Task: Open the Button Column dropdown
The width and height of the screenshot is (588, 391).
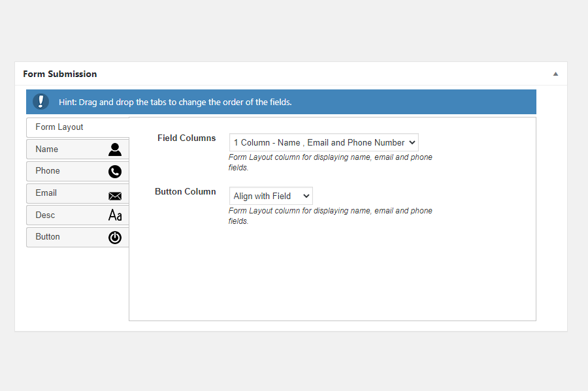Action: tap(270, 196)
